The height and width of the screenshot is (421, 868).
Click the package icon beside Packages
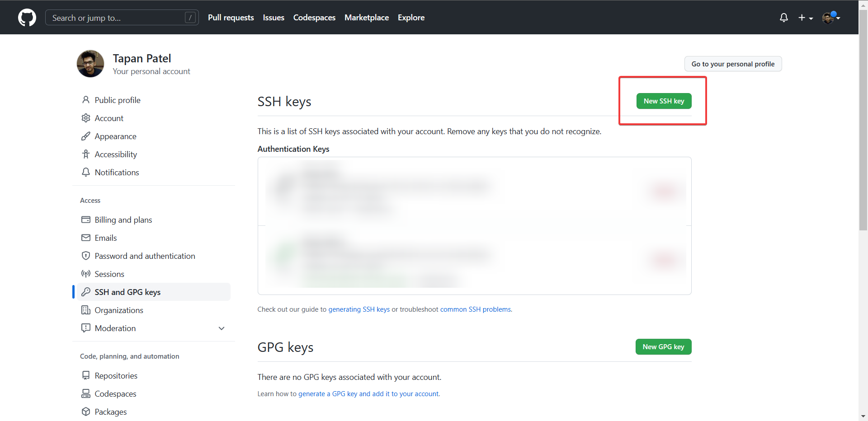point(86,412)
